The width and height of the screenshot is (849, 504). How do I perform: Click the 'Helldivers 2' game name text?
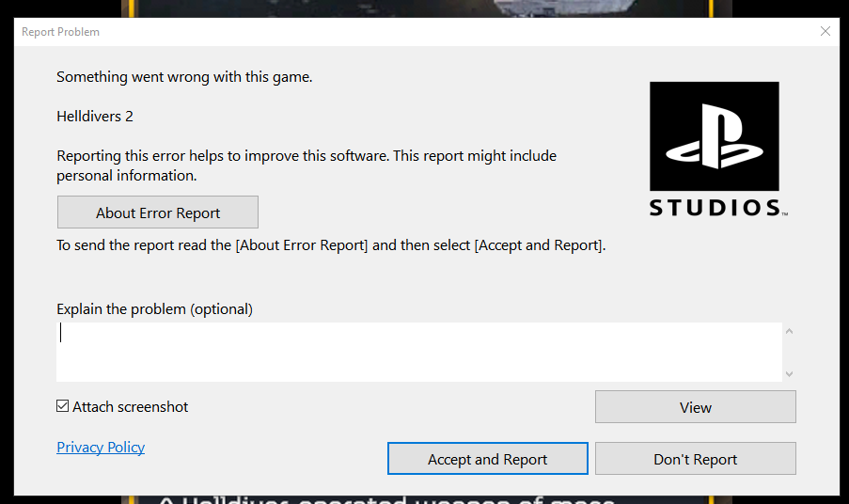pyautogui.click(x=95, y=117)
